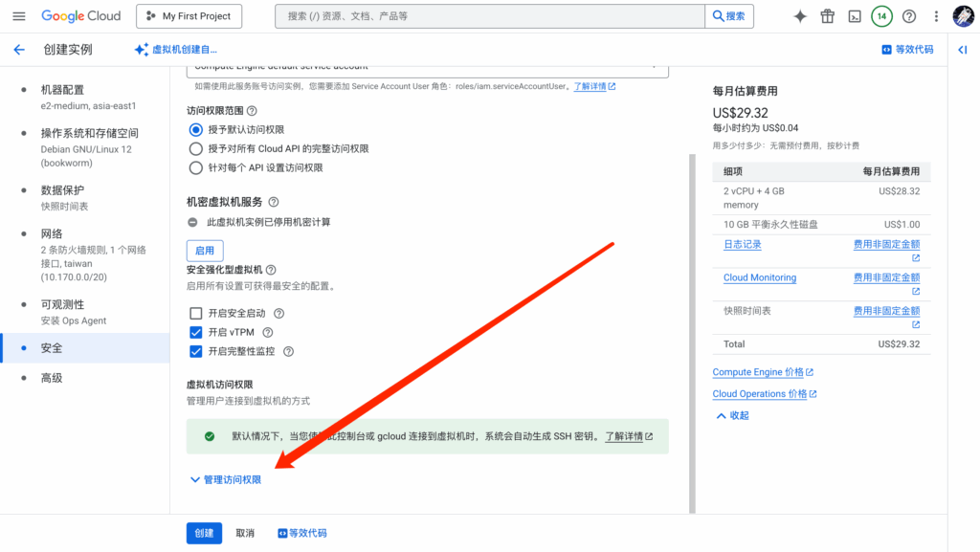Click the 2 vCPU + 4 GB memory row
The image size is (980, 552).
pos(821,198)
